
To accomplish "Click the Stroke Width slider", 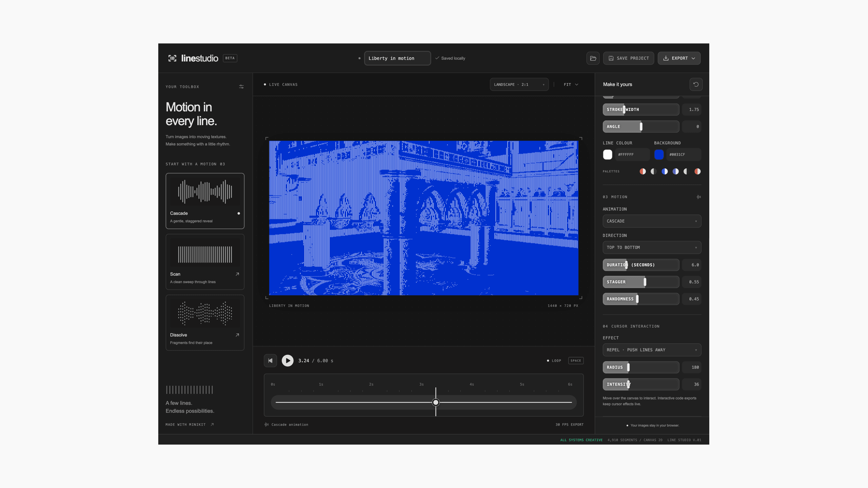I will (x=641, y=109).
